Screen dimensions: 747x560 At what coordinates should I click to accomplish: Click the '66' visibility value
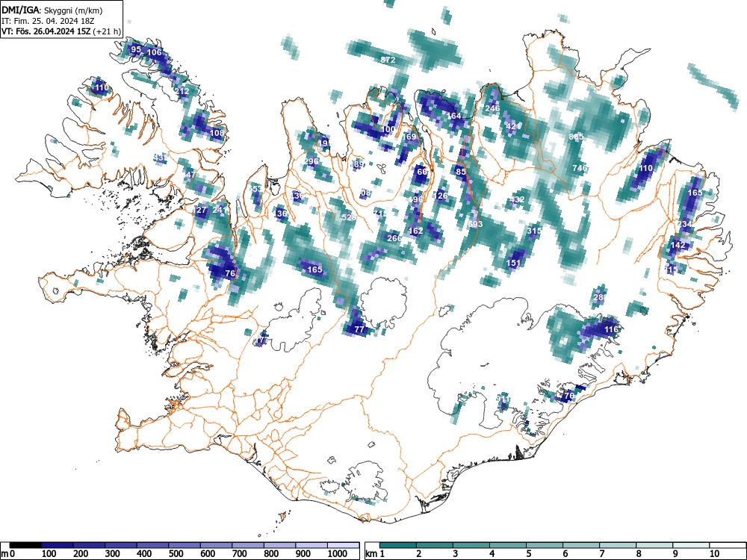[x=422, y=172]
